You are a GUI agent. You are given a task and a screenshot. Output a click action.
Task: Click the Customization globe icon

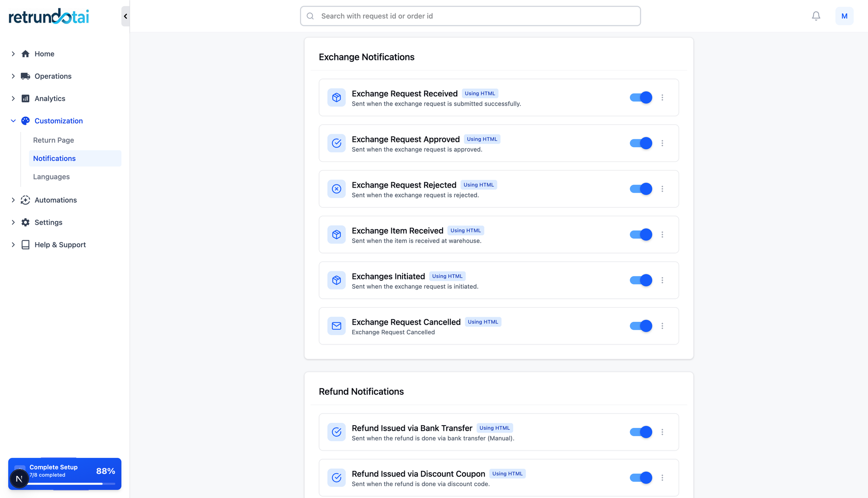coord(25,121)
